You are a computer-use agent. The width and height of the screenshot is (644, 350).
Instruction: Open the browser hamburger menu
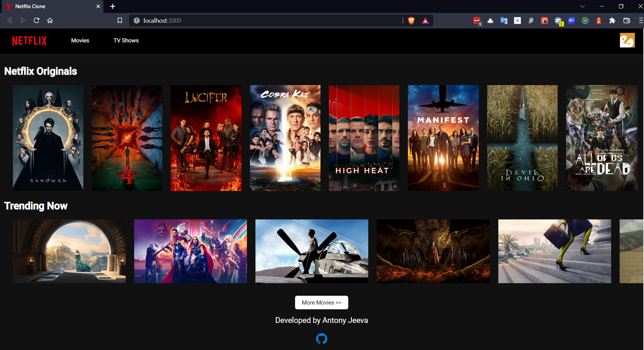[640, 20]
